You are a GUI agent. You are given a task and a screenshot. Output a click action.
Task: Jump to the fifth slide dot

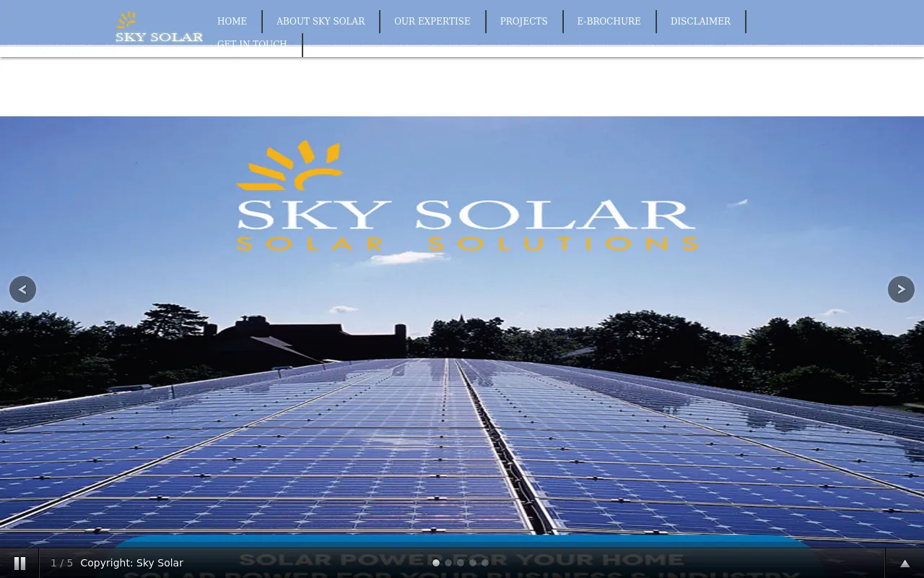[485, 563]
